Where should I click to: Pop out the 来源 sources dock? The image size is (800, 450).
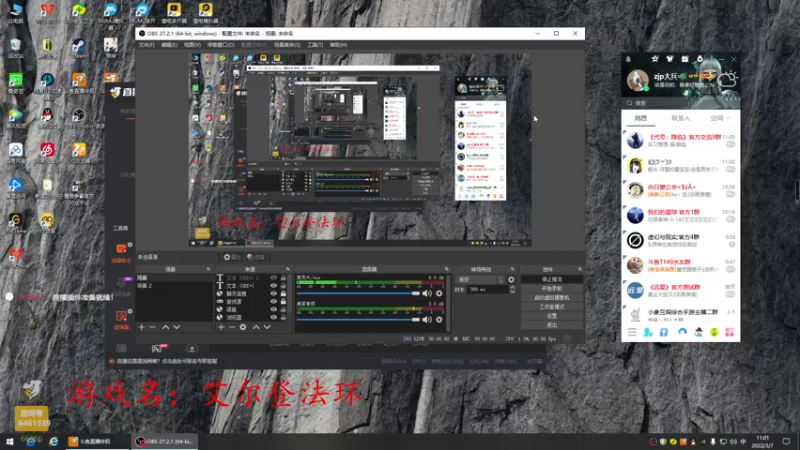pyautogui.click(x=288, y=269)
